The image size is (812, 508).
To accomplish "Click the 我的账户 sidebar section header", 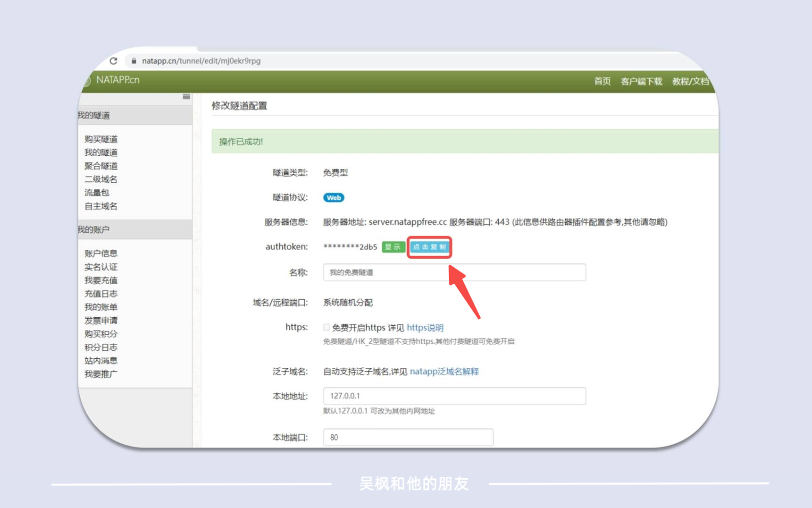I will point(134,229).
